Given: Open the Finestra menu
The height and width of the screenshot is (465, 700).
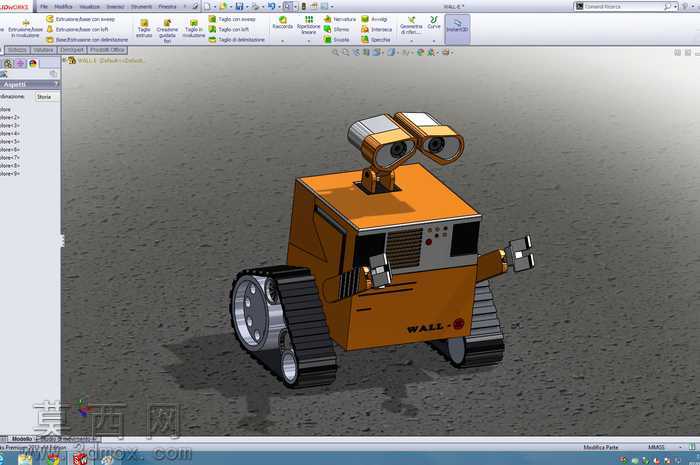Looking at the screenshot, I should [167, 7].
